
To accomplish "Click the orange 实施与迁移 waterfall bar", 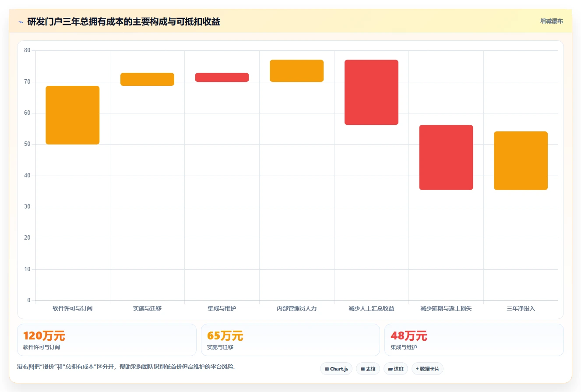I will (x=147, y=79).
